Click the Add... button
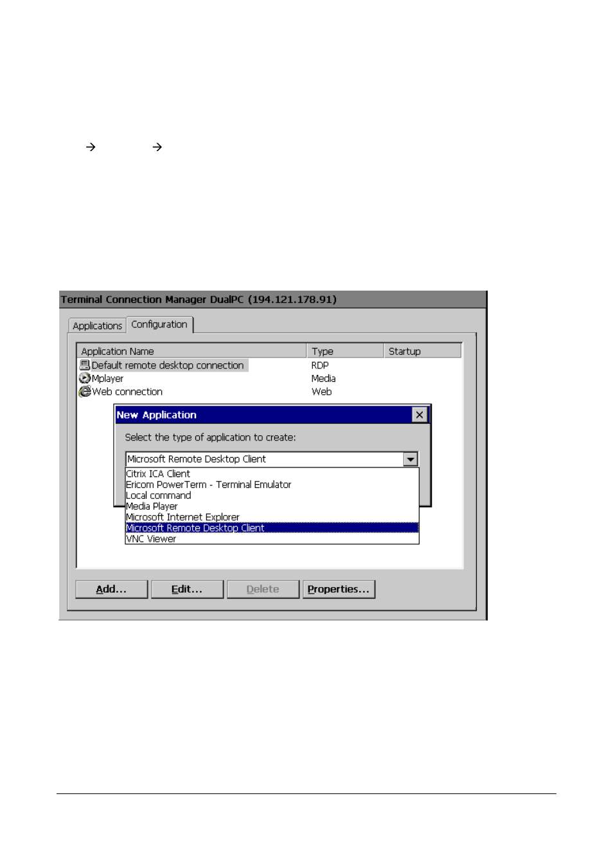The image size is (613, 868). tap(111, 589)
